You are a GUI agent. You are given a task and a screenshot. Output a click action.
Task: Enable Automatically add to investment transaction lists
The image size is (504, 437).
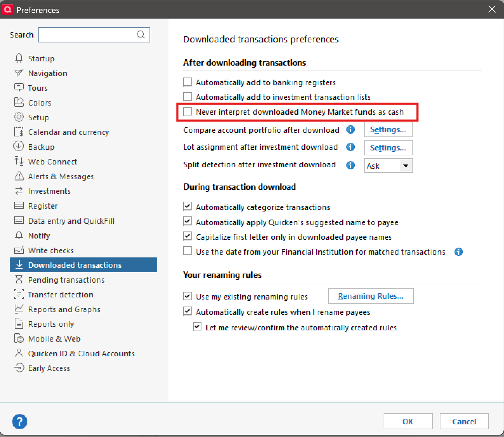click(x=188, y=97)
